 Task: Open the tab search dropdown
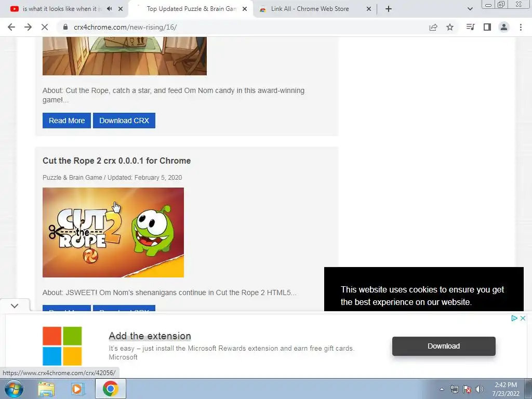(470, 9)
